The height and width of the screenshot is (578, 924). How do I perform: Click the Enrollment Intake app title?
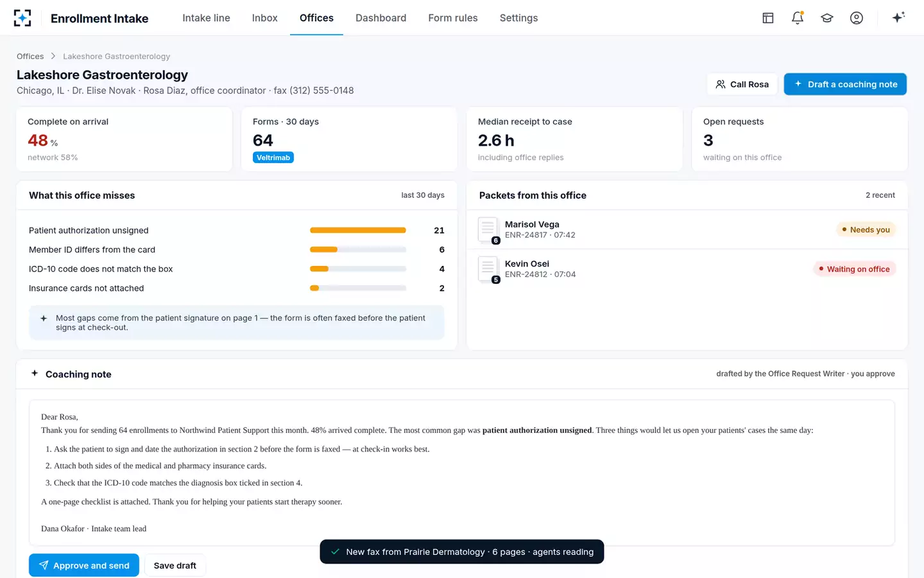(99, 19)
